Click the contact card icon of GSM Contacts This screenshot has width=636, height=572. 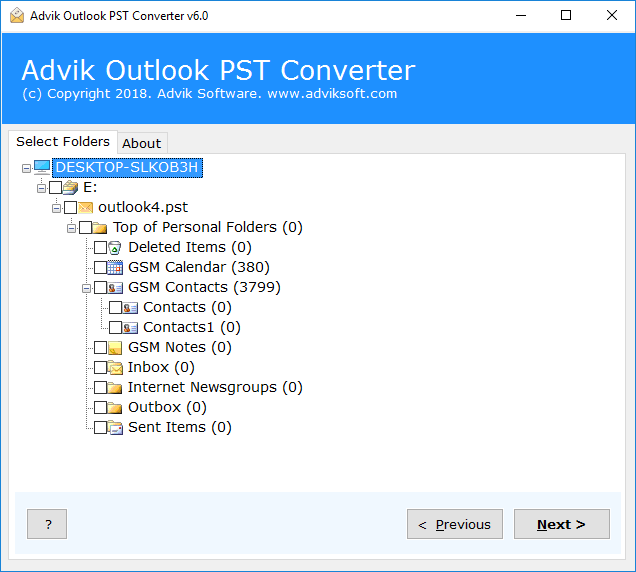point(115,288)
